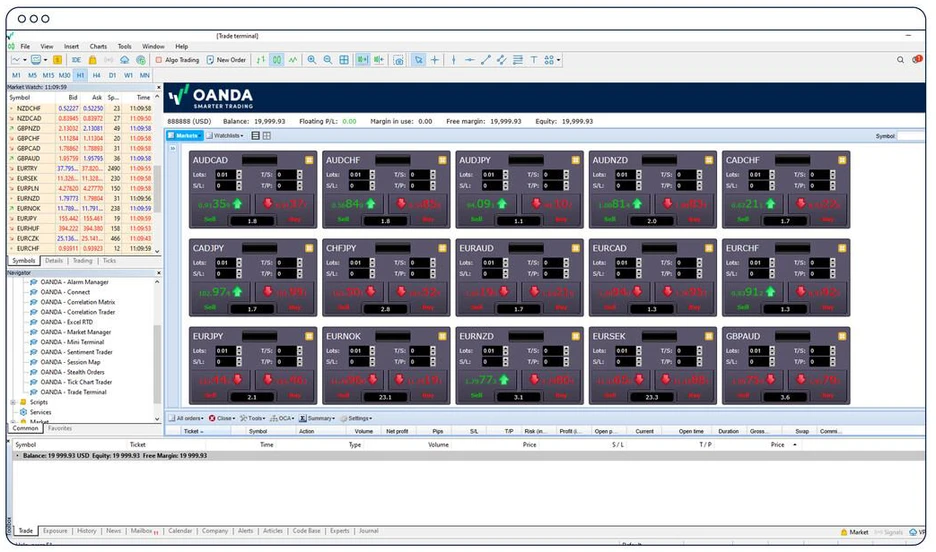Screen dimensions: 936x552
Task: Open the Settings dropdown in the orders bar
Action: pyautogui.click(x=356, y=418)
